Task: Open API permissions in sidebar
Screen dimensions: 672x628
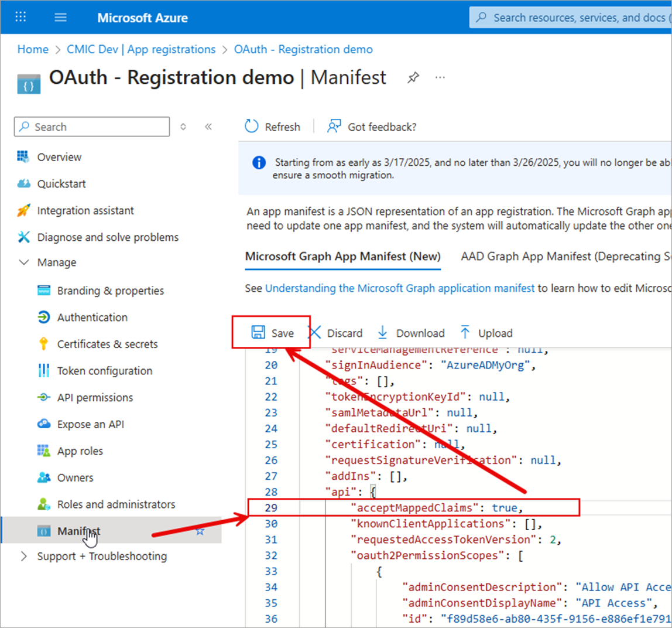Action: pos(95,397)
